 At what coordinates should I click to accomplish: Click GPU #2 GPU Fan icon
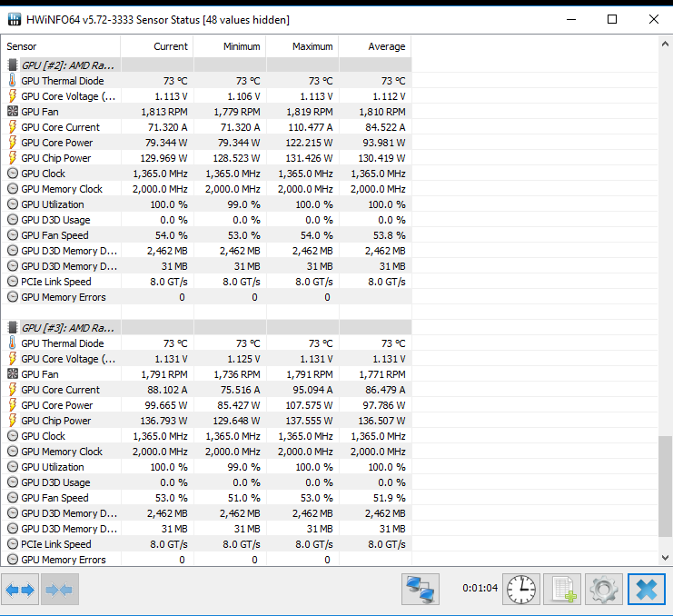click(13, 112)
